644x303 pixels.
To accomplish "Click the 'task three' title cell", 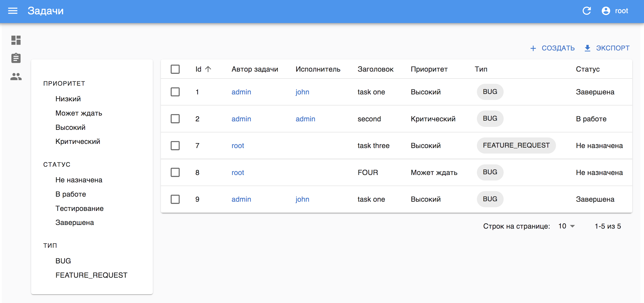I will click(x=373, y=146).
